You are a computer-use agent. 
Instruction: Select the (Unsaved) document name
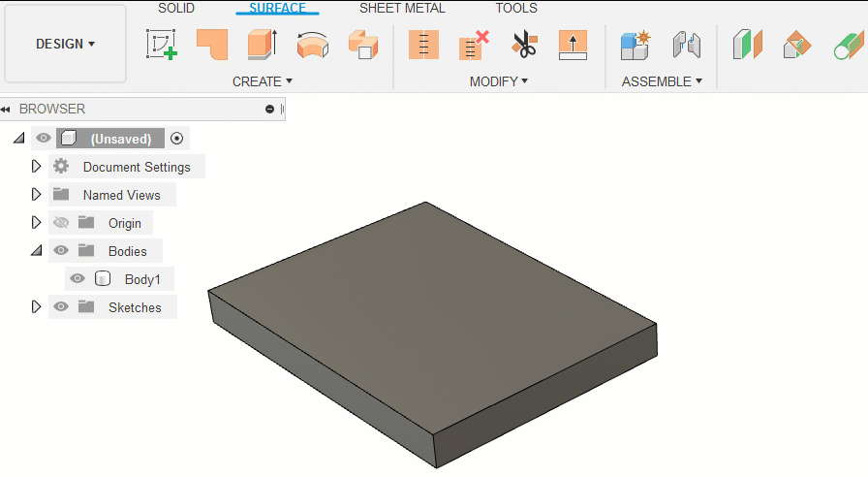pyautogui.click(x=121, y=139)
